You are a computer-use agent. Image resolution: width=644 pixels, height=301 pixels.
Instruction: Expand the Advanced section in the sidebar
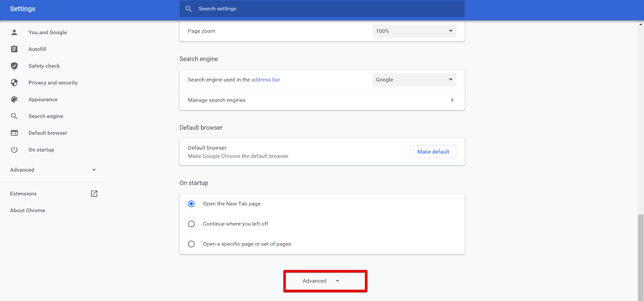point(53,170)
